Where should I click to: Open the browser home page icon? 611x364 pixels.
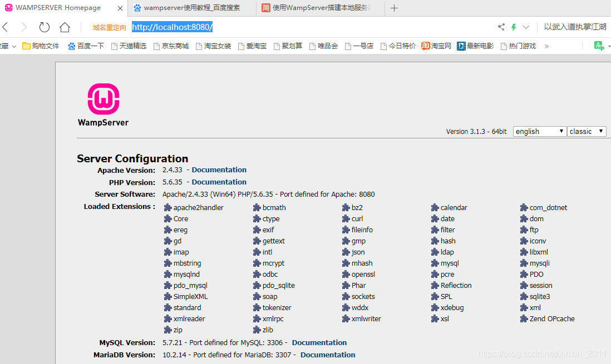tap(65, 27)
